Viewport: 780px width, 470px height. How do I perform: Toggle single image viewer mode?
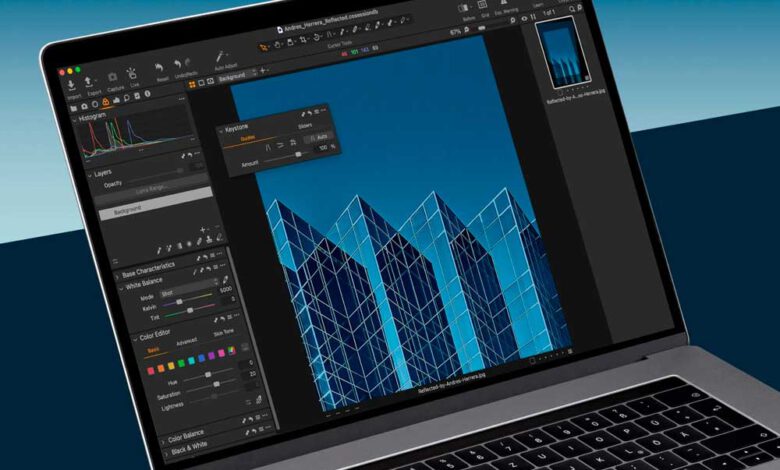coord(201,83)
